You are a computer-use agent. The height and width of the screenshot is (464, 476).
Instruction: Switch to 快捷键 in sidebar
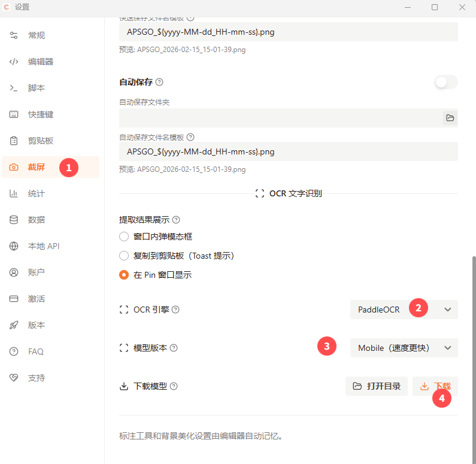point(41,114)
